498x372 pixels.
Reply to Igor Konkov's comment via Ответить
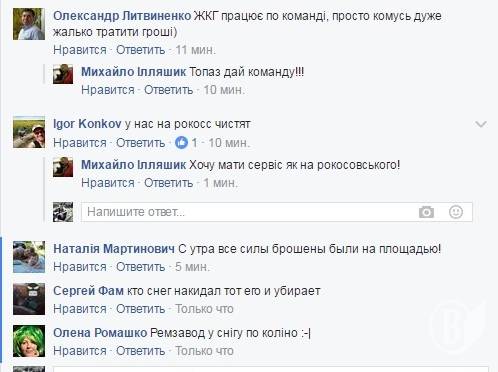[140, 143]
